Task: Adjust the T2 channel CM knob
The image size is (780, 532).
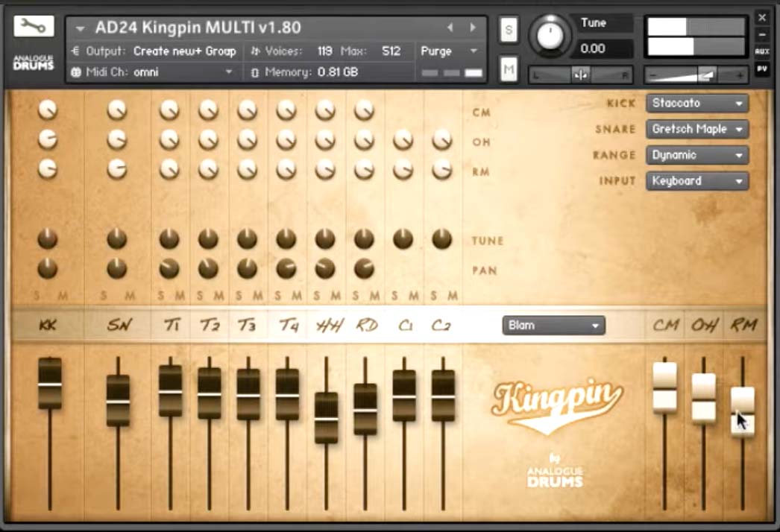Action: (209, 110)
